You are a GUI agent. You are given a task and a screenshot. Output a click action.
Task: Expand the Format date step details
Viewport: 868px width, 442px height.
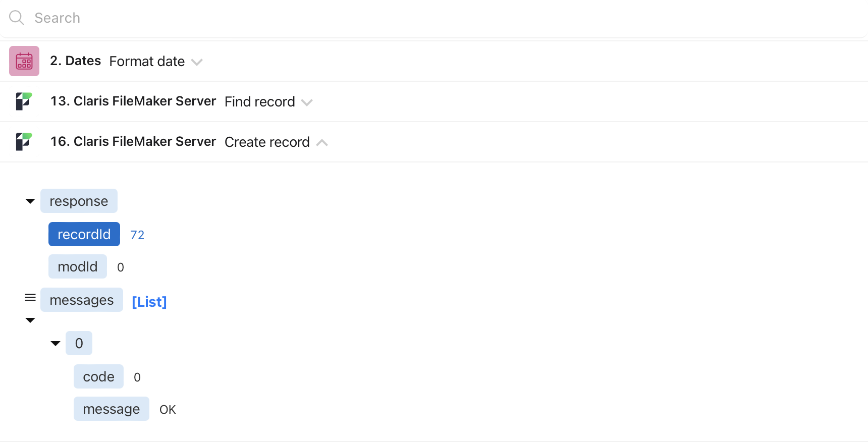pos(197,62)
